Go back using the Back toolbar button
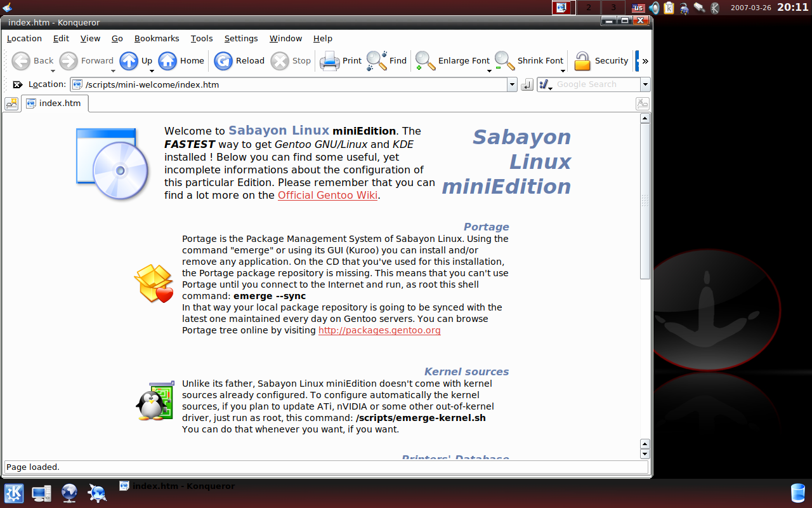The width and height of the screenshot is (812, 508). [x=33, y=61]
